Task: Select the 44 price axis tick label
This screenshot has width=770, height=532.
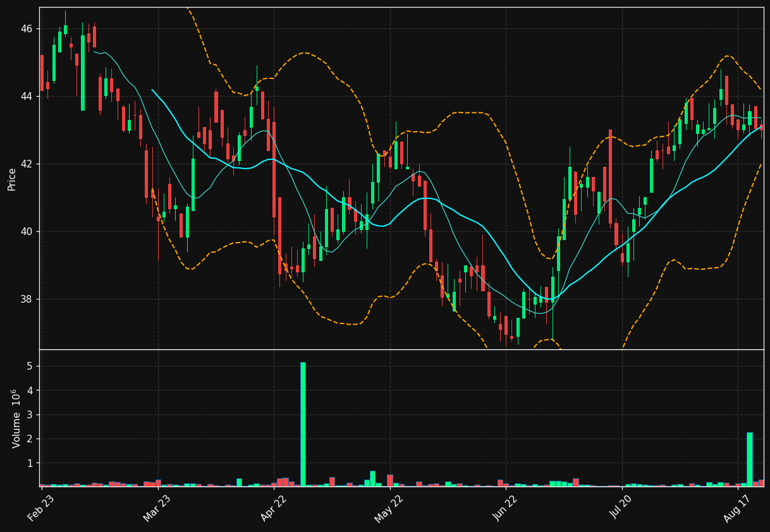Action: [25, 97]
